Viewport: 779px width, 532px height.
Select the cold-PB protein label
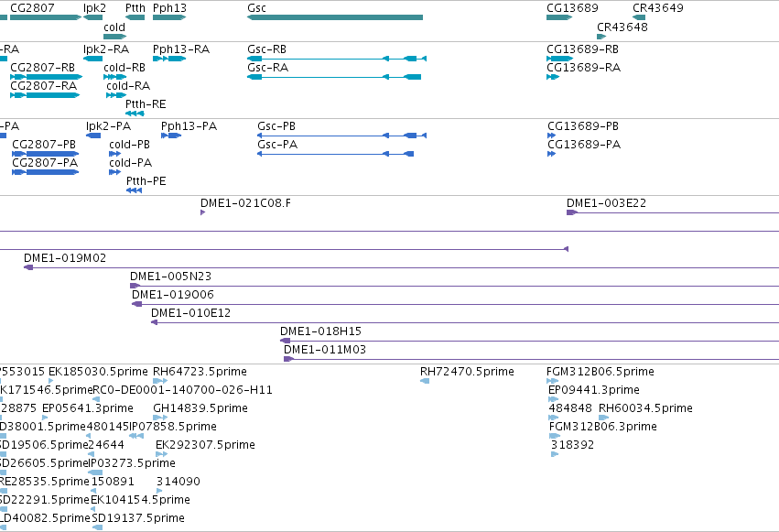tap(130, 145)
